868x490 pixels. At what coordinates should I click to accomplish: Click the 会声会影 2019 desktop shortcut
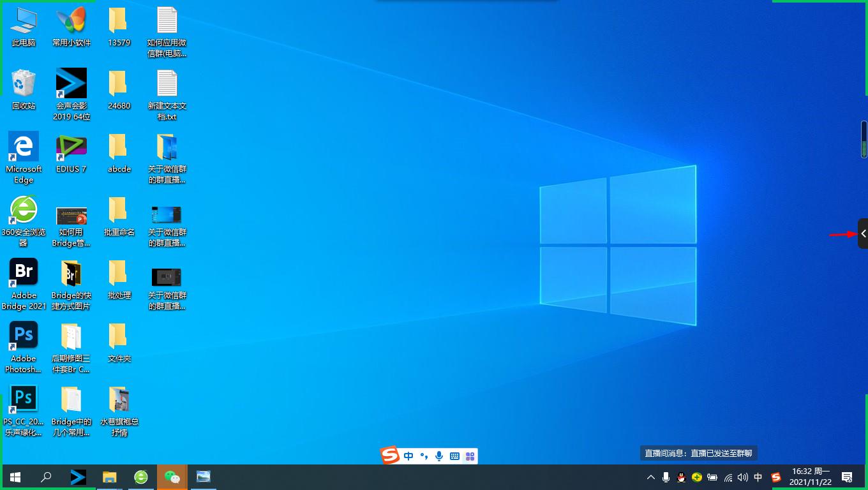(71, 85)
